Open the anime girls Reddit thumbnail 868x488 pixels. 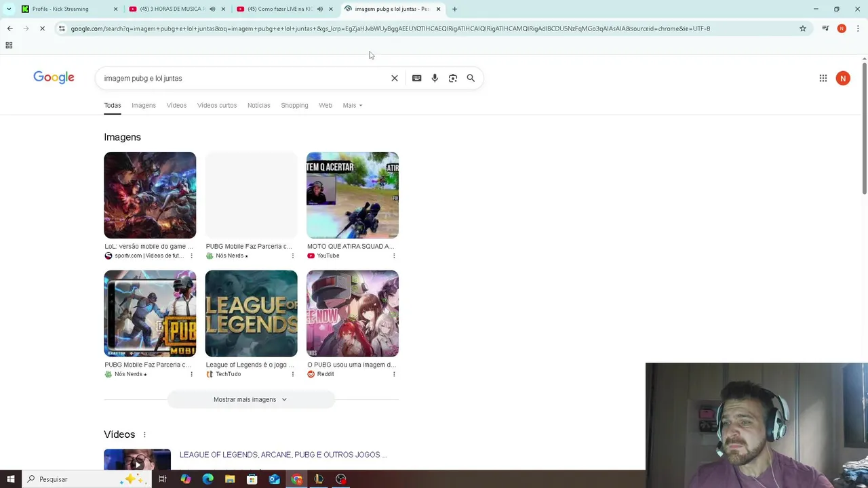pos(353,314)
